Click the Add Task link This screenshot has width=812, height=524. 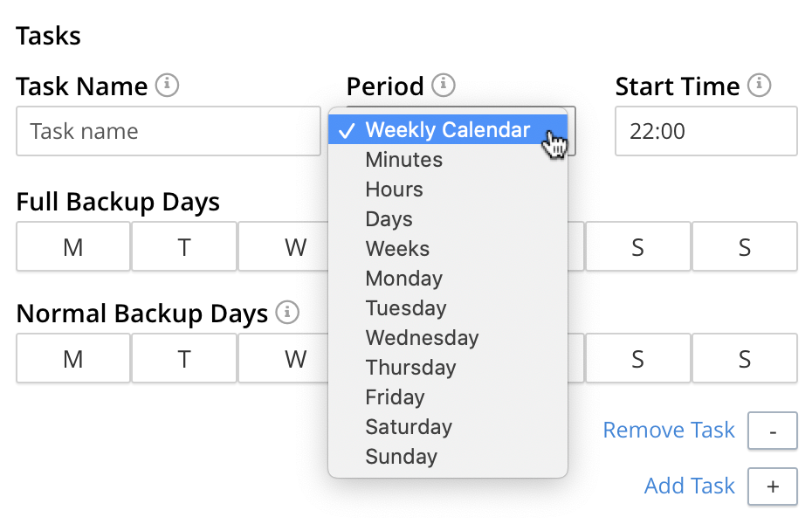point(689,486)
